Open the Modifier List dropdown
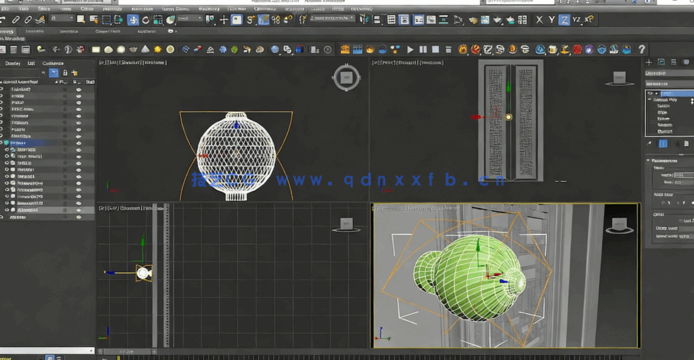 669,84
